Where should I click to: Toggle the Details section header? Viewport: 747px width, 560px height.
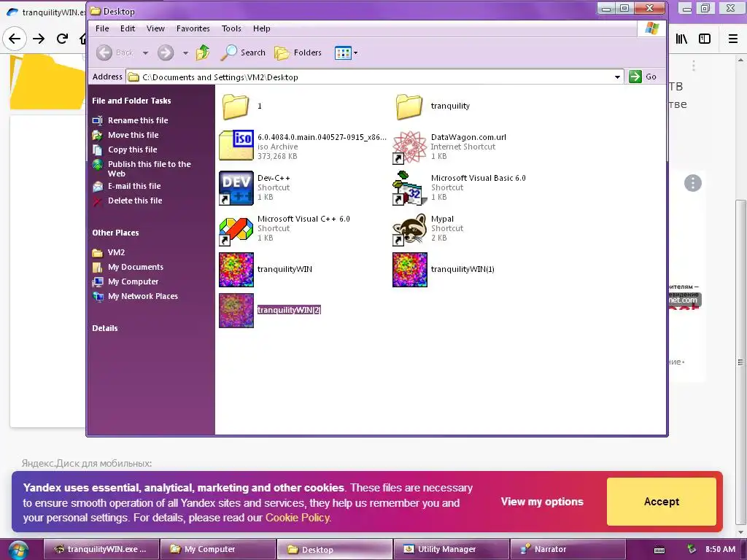click(x=105, y=328)
